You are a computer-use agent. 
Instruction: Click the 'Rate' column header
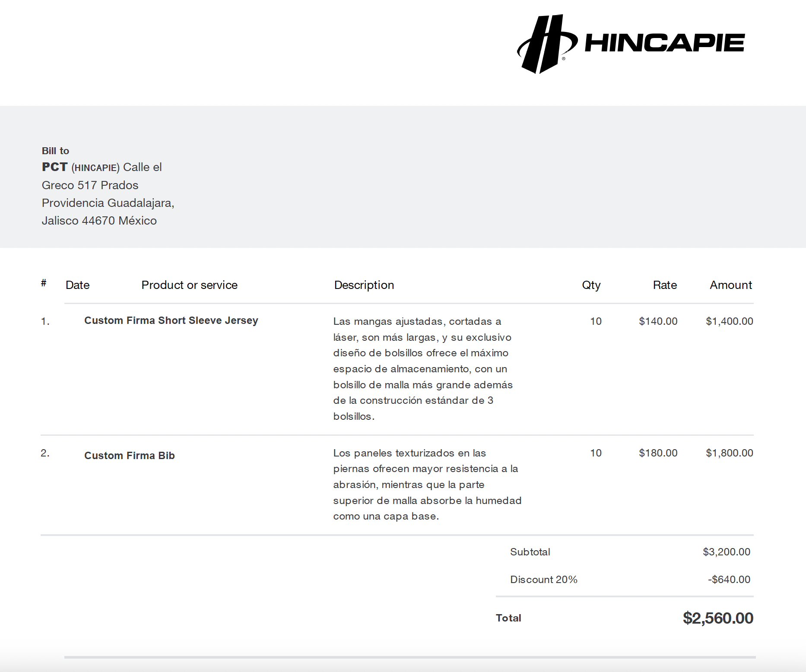(665, 285)
